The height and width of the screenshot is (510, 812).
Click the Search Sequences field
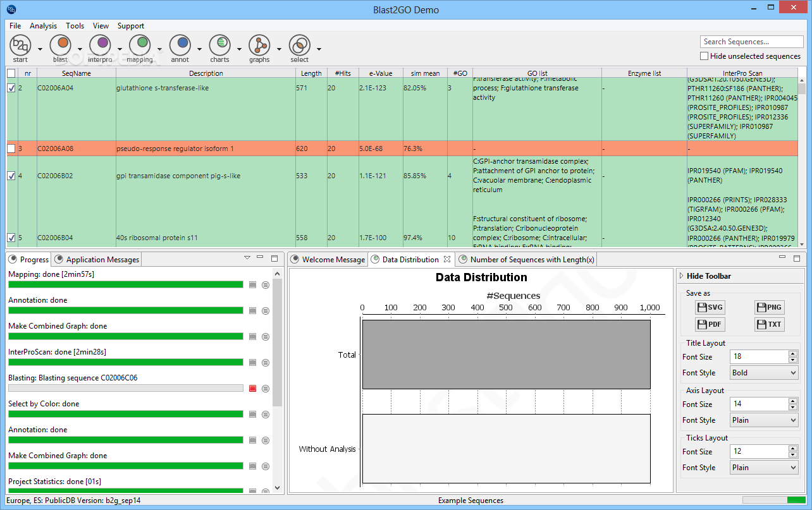coord(751,42)
